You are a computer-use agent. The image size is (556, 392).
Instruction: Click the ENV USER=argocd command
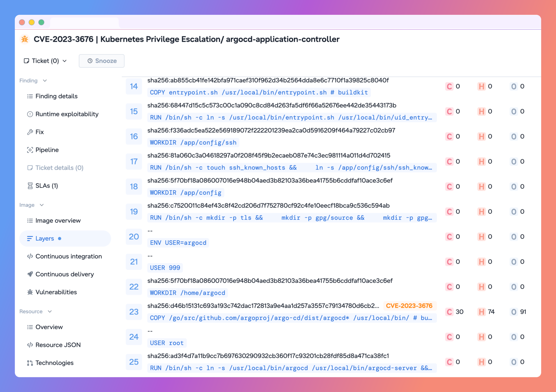tap(178, 243)
